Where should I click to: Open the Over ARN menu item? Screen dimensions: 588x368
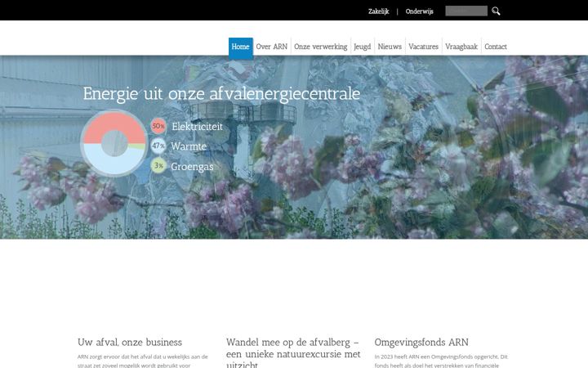point(271,47)
